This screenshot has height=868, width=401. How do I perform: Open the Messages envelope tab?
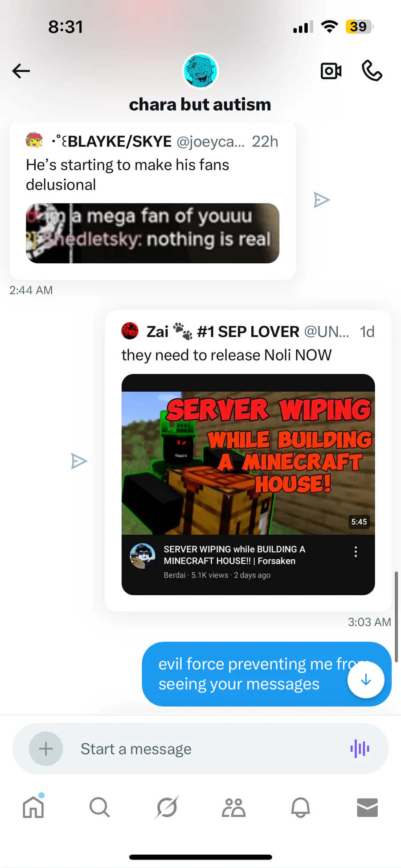[x=368, y=807]
